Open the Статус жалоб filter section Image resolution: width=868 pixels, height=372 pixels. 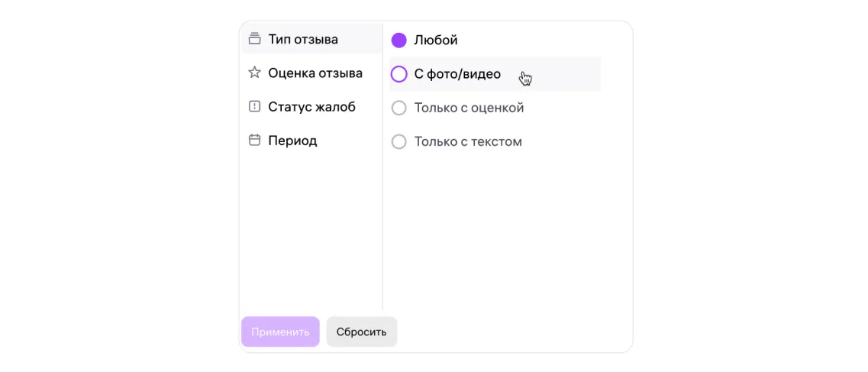pos(311,107)
